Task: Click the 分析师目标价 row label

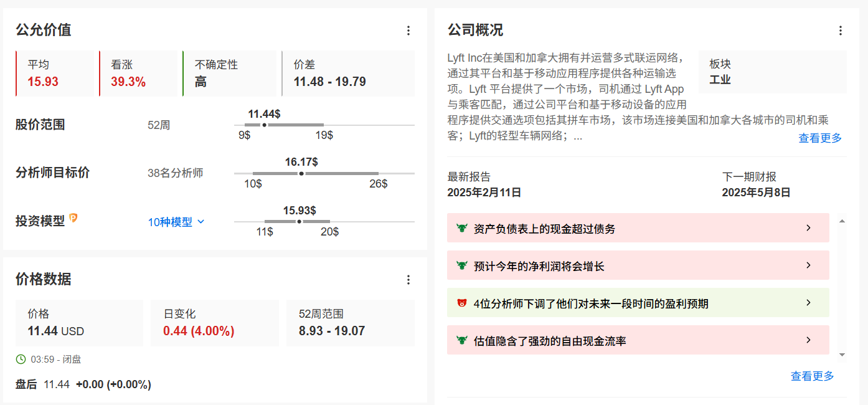Action: [x=52, y=173]
